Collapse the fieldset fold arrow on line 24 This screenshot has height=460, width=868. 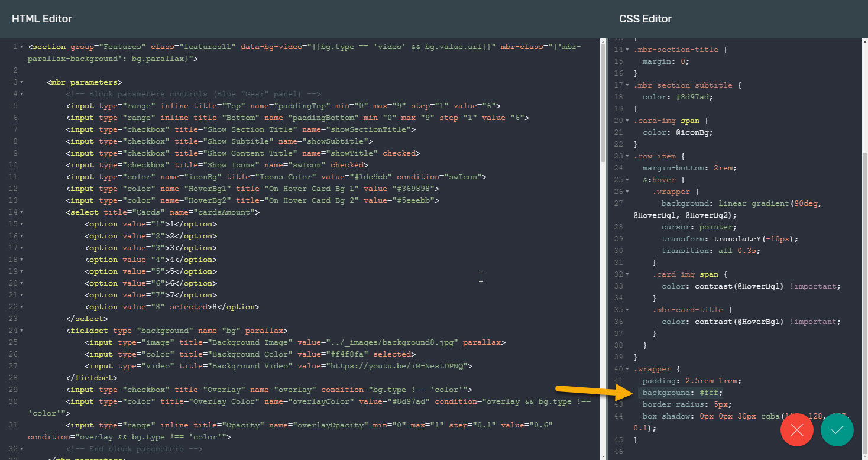point(22,331)
